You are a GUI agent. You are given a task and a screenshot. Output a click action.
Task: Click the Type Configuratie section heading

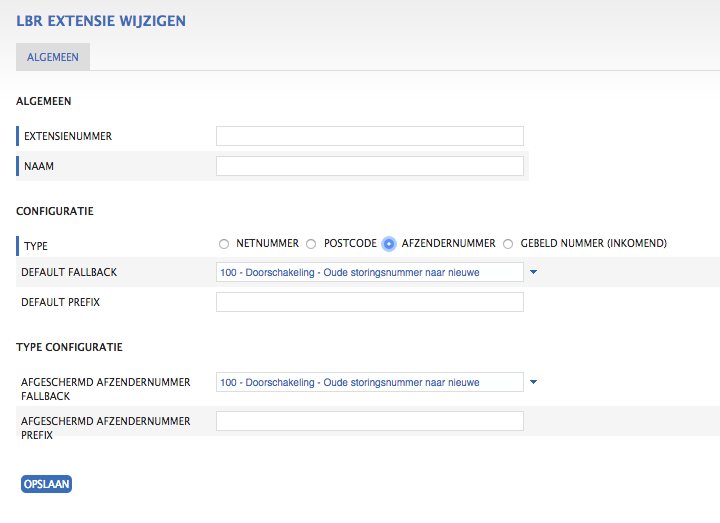pos(69,347)
